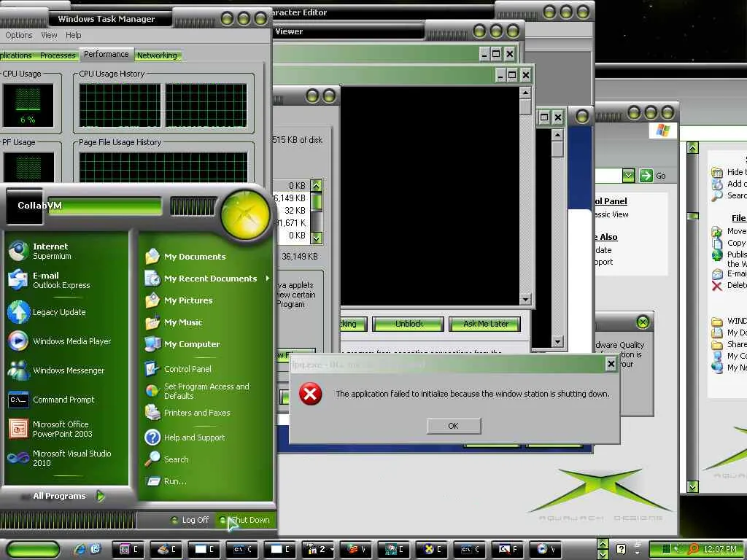Click OK in the error dialog

[454, 426]
